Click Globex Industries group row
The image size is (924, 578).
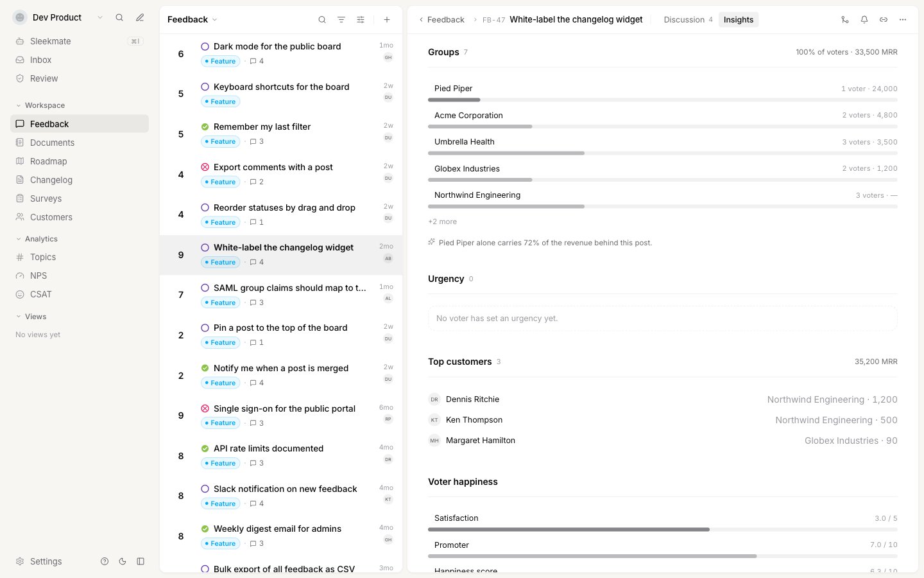point(663,171)
